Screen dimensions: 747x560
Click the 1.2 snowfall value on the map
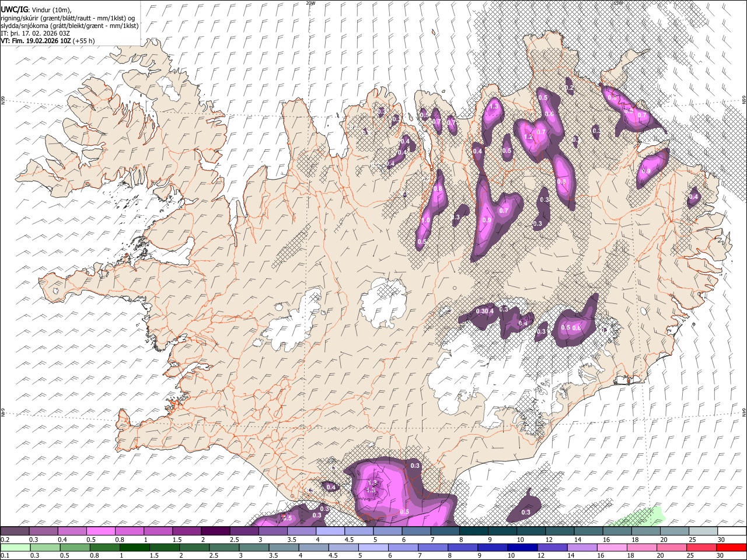(528, 137)
